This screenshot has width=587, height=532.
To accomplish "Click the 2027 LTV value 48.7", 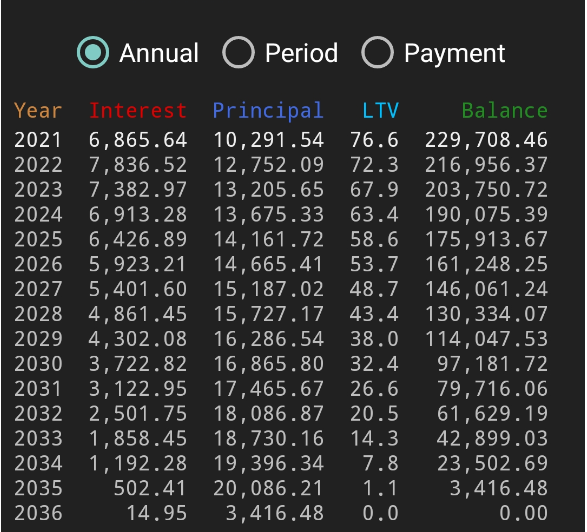I will click(x=374, y=289).
